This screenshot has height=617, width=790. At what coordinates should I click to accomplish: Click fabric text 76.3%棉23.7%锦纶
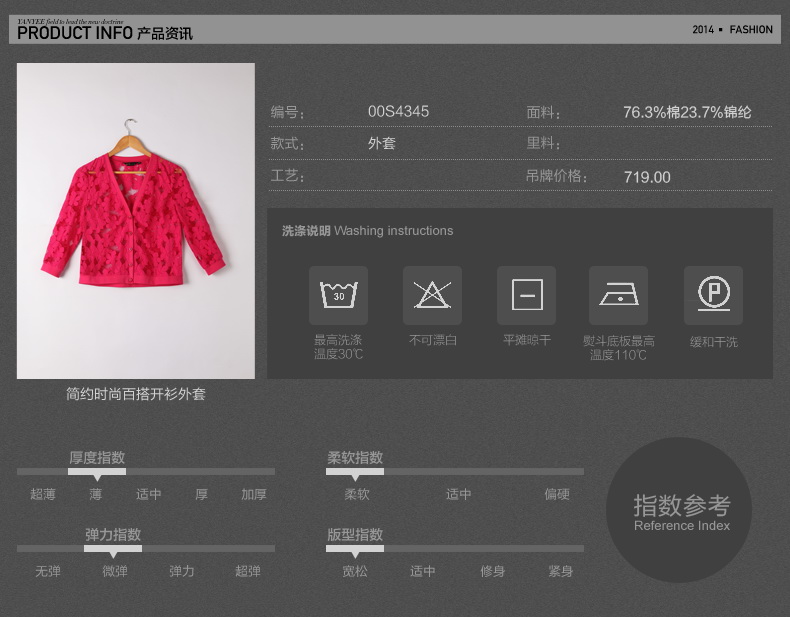687,112
